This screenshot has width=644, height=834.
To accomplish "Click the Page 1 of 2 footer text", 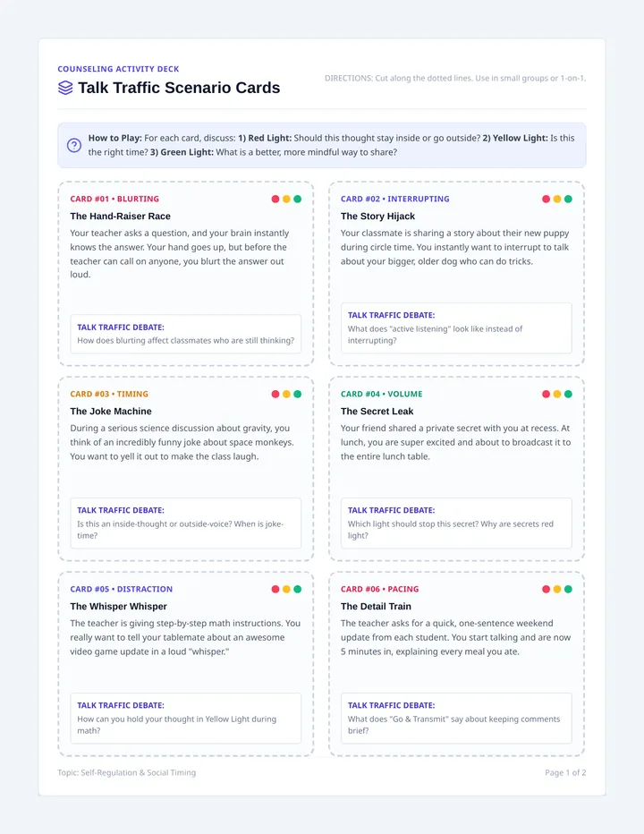I will tap(565, 772).
